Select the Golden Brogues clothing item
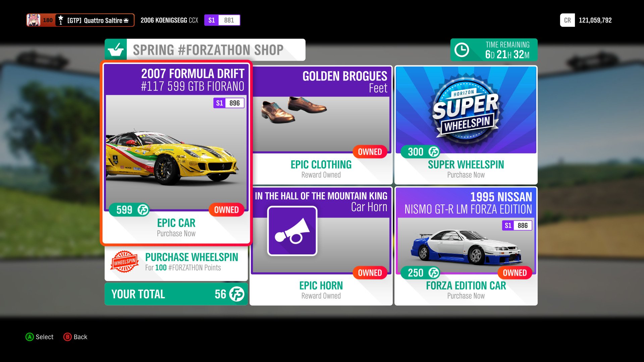644x362 pixels. pos(321,125)
